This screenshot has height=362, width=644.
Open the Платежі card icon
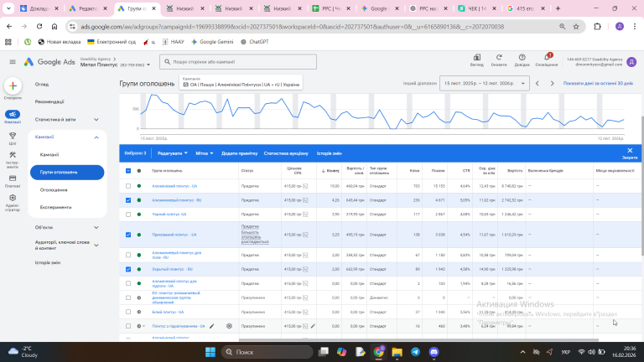pyautogui.click(x=13, y=178)
